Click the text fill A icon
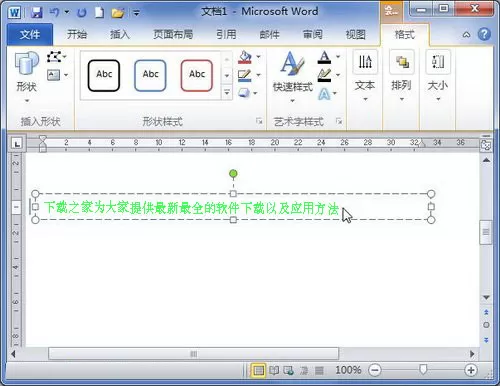 pos(324,57)
